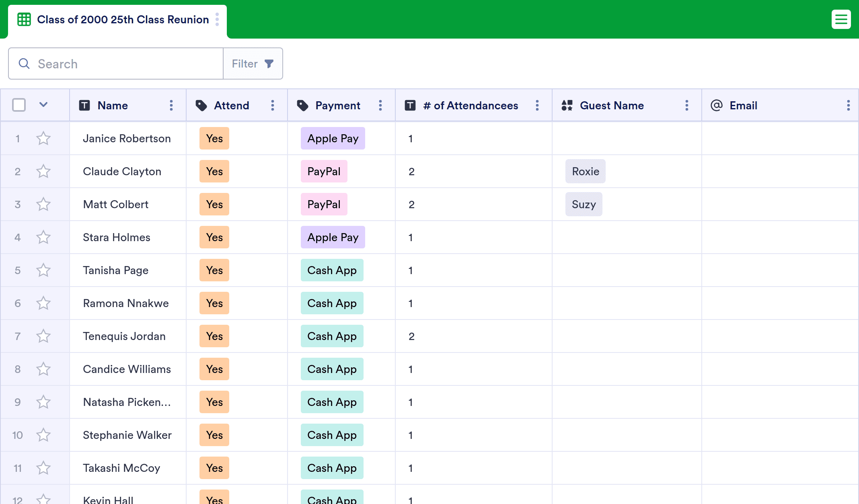Select the Takashi McCoy name cell
Viewport: 859px width, 504px height.
coord(128,468)
